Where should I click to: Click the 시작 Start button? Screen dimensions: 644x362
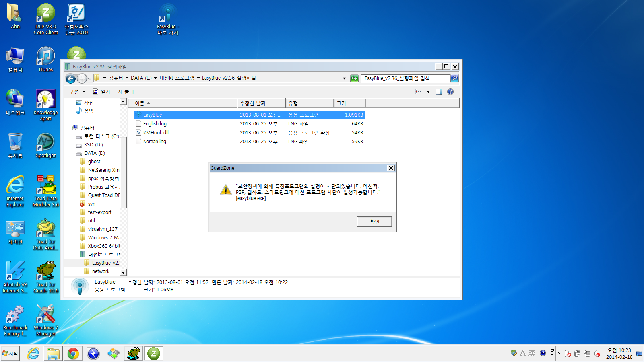(x=10, y=354)
